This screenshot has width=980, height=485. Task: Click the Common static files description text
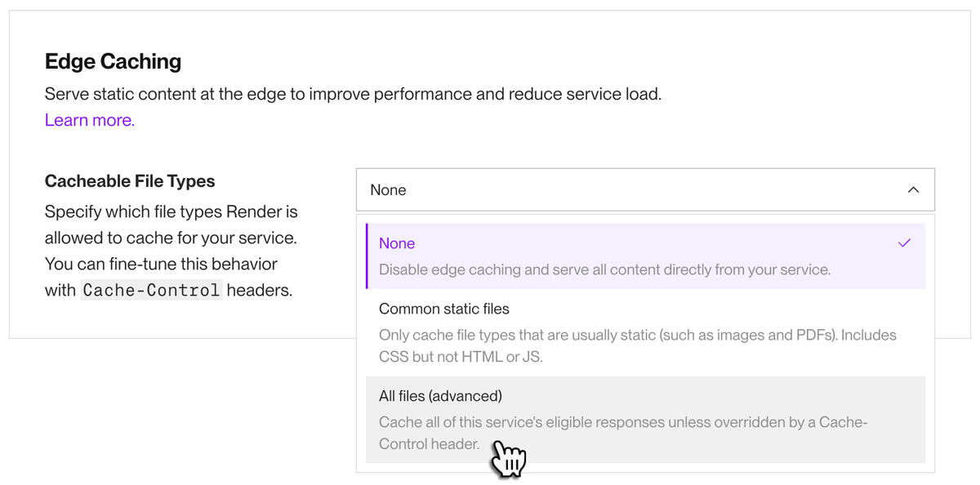point(637,345)
